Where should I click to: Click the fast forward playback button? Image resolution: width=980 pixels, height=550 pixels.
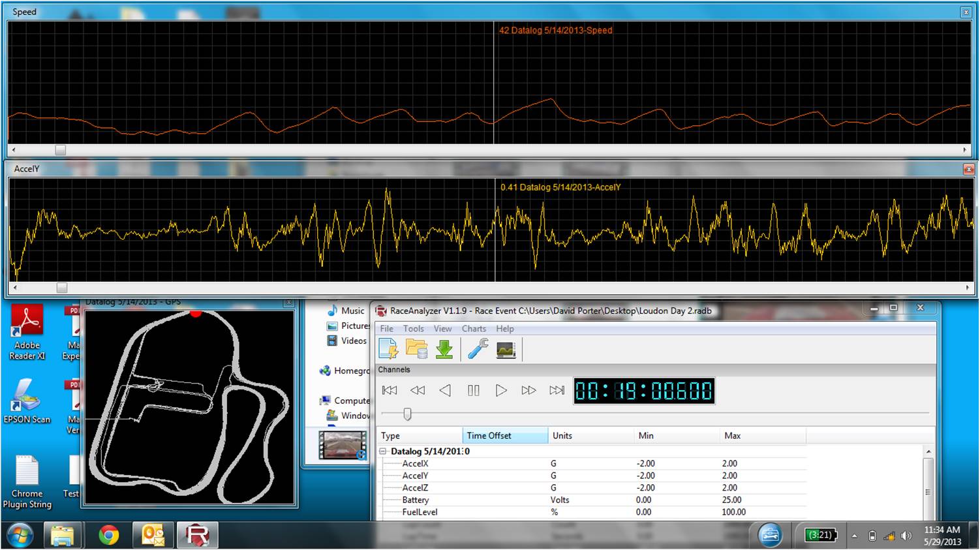click(528, 391)
